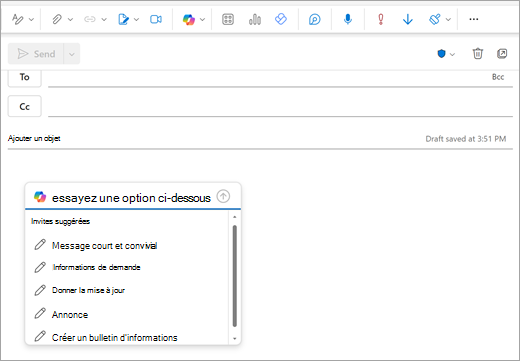Set low importance with down arrow
Image resolution: width=520 pixels, height=361 pixels.
click(x=408, y=19)
